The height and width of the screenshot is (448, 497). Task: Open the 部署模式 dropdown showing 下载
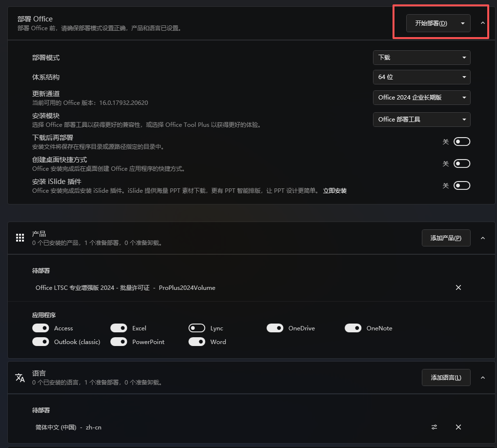(x=421, y=58)
